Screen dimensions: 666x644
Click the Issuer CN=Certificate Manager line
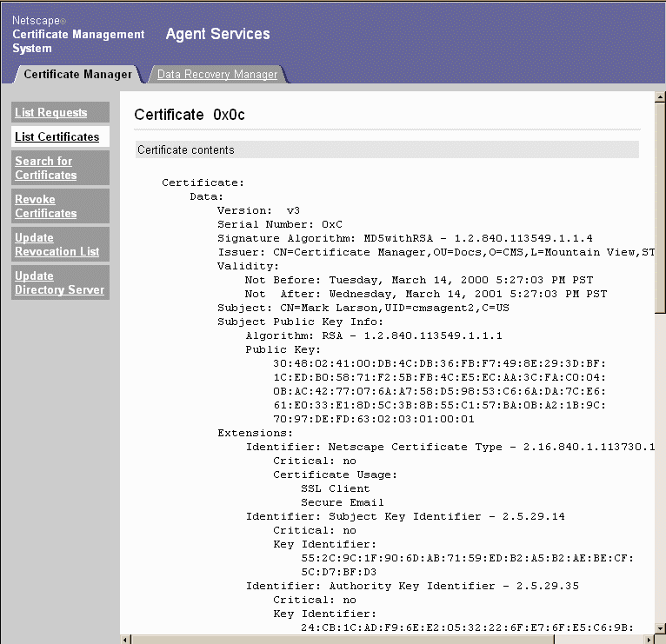click(436, 252)
